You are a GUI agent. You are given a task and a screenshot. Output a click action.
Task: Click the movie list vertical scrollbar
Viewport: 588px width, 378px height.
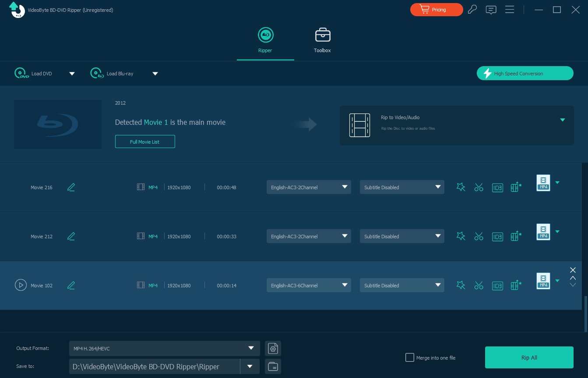click(585, 313)
